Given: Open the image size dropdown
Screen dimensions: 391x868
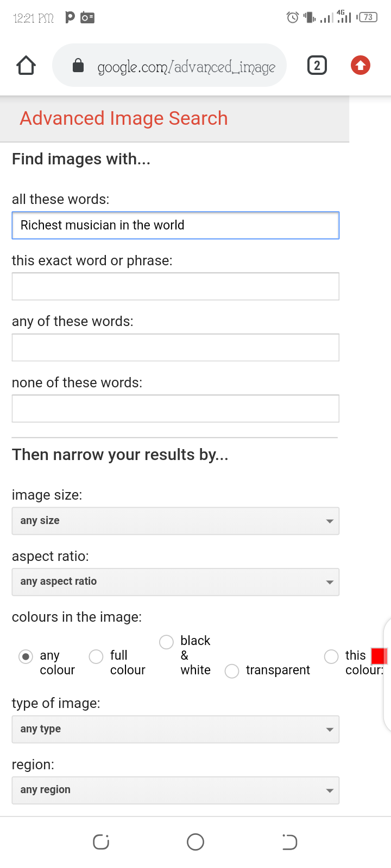Looking at the screenshot, I should click(175, 521).
